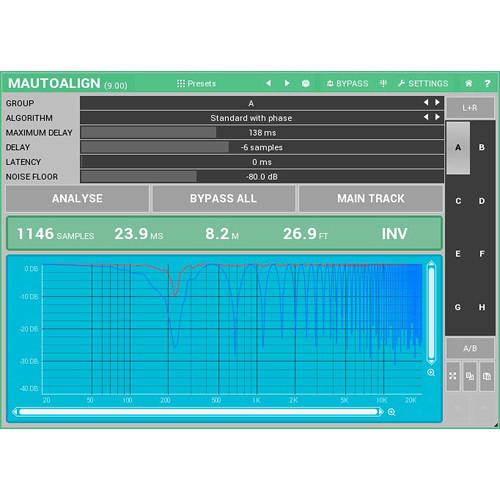Toggle the MAIN TRACK button
The image size is (500, 500).
point(371,199)
